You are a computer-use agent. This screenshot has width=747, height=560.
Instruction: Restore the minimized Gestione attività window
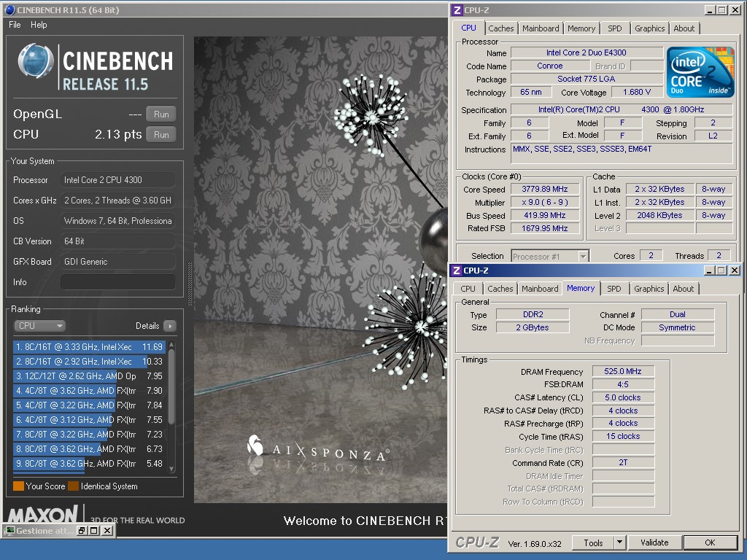coord(82,531)
